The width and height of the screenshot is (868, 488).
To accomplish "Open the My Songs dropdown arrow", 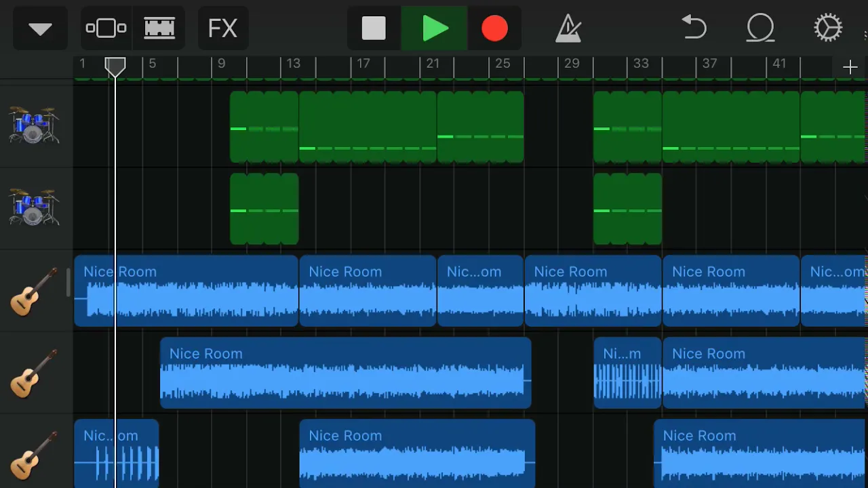I will pyautogui.click(x=40, y=28).
